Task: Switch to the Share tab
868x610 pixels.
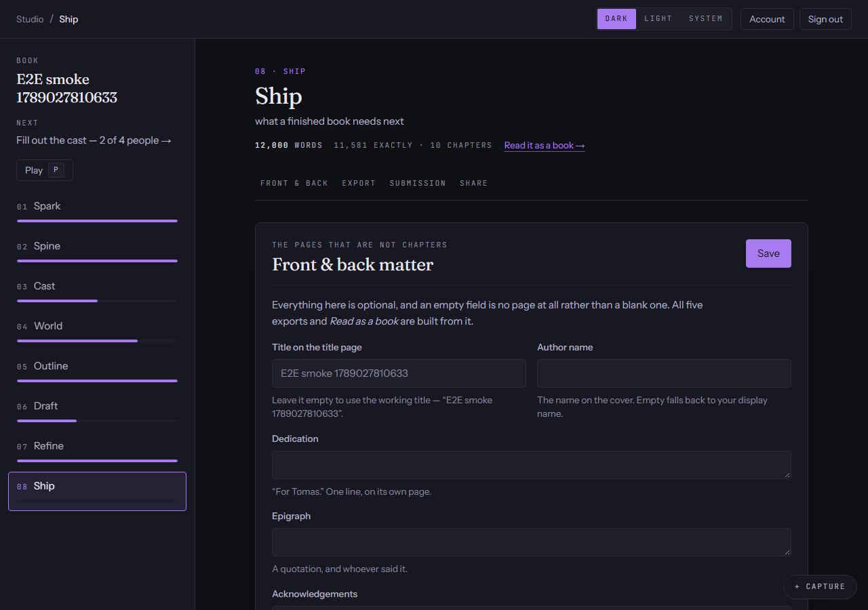Action: point(473,183)
